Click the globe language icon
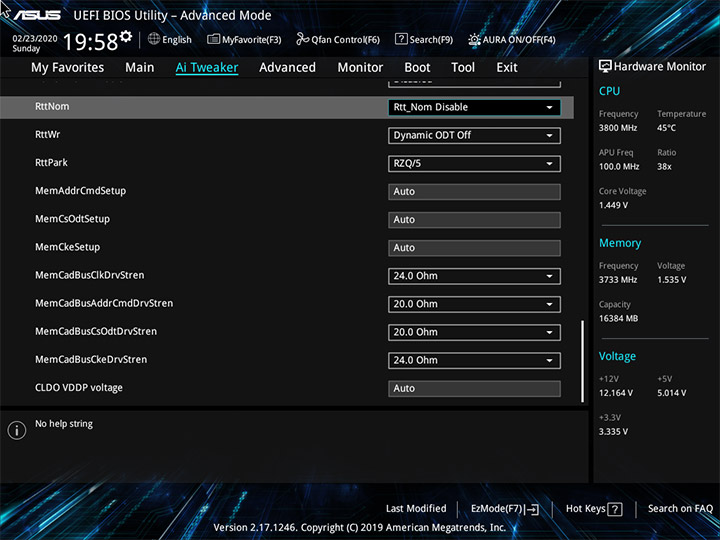Viewport: 720px width, 540px height. click(x=154, y=39)
